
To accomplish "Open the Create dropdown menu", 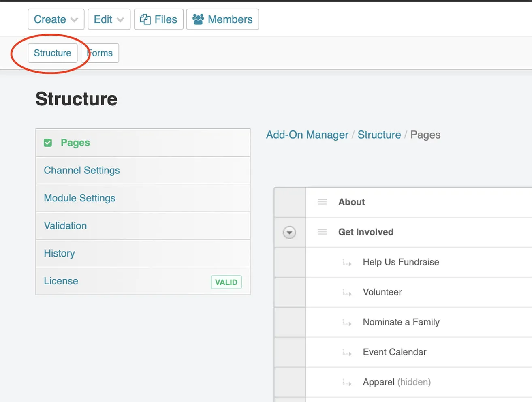I will (x=56, y=19).
